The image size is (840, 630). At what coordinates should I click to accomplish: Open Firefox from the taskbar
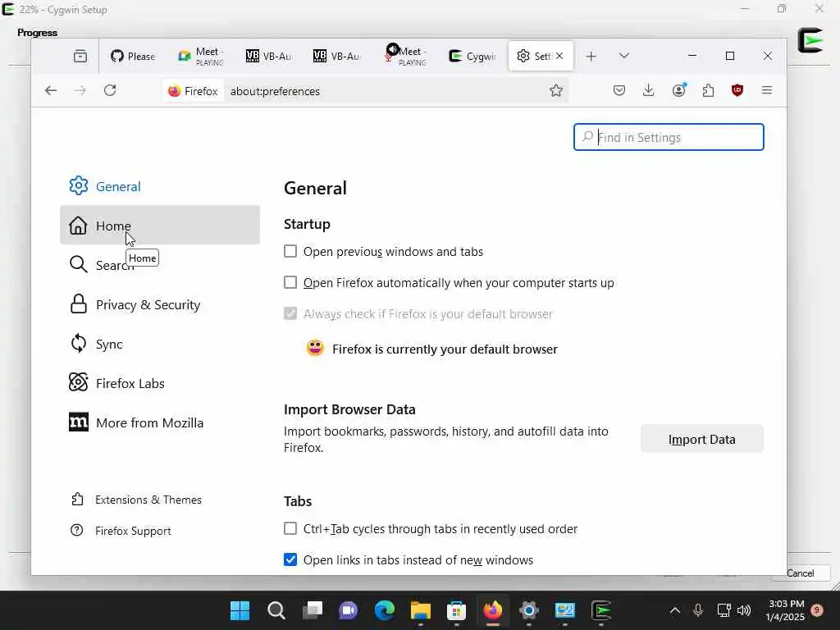point(492,609)
